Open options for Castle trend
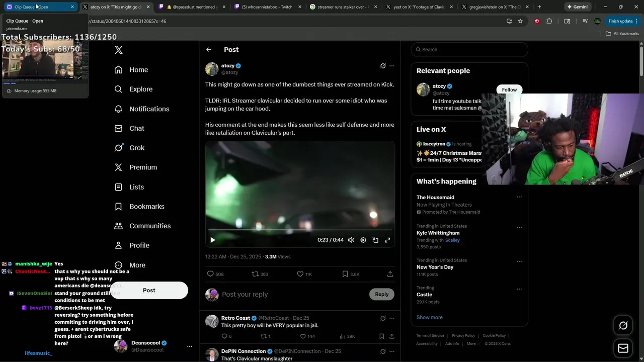The image size is (644, 362). (x=519, y=289)
